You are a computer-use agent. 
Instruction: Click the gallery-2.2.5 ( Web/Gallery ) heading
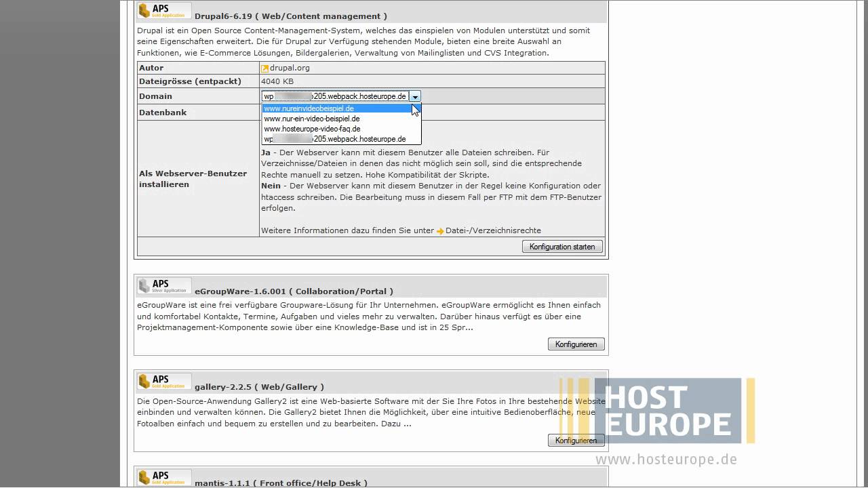tap(259, 386)
